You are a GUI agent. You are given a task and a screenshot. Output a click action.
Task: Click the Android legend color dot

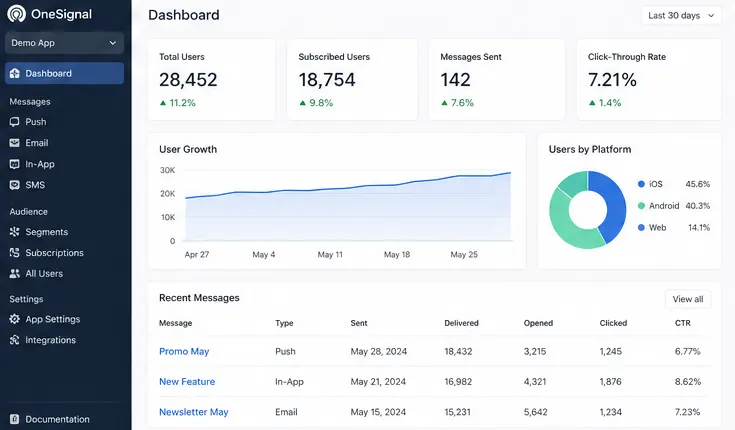pyautogui.click(x=641, y=206)
